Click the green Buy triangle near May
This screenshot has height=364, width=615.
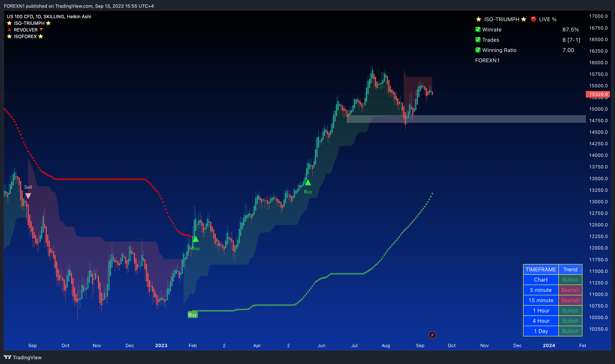pos(308,183)
